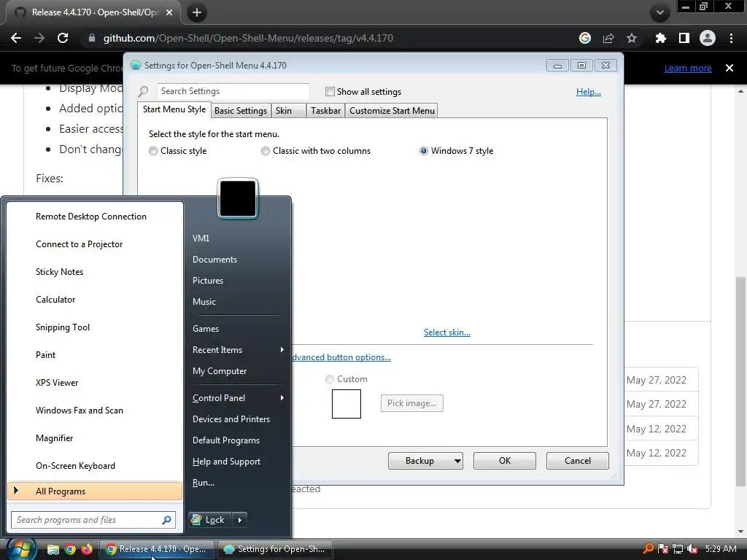Screen dimensions: 747x560
Task: Click Advanced button options link
Action: (x=341, y=357)
